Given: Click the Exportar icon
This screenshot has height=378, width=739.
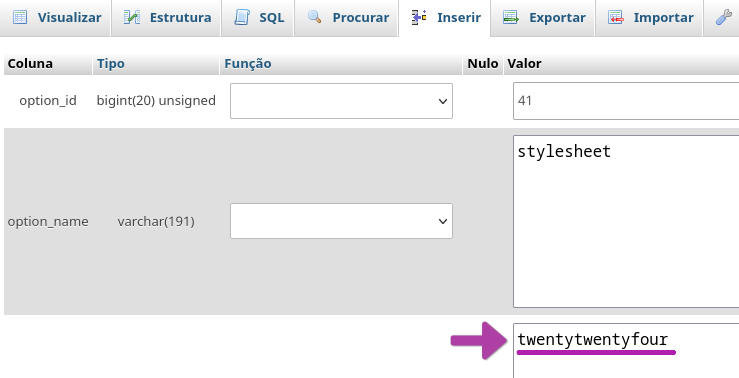Looking at the screenshot, I should pos(511,17).
